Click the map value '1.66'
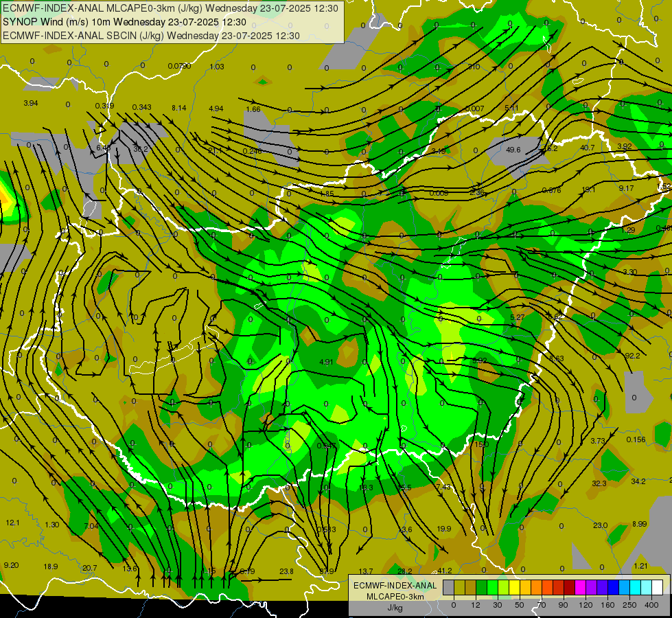The height and width of the screenshot is (618, 672). (253, 109)
